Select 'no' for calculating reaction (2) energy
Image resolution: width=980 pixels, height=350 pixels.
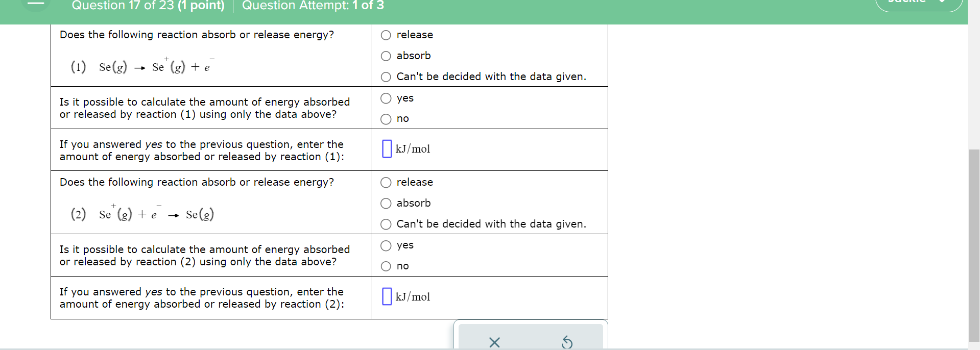coord(386,266)
